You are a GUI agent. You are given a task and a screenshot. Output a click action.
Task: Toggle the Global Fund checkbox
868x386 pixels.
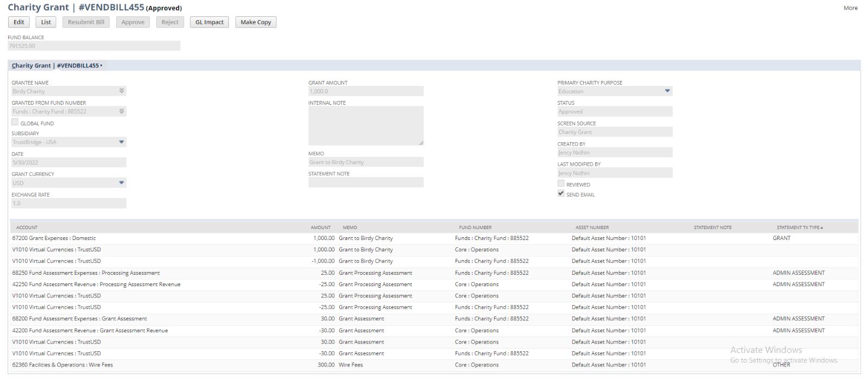[x=15, y=123]
